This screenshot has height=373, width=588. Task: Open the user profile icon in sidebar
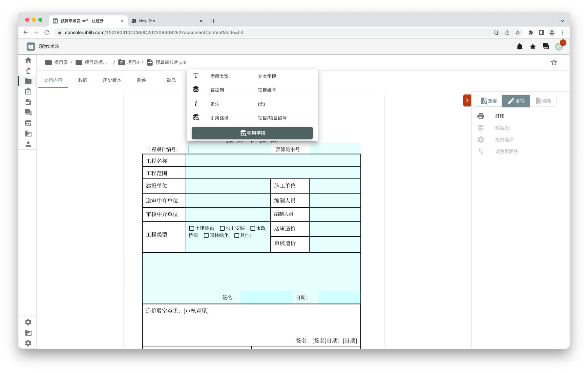pyautogui.click(x=28, y=144)
